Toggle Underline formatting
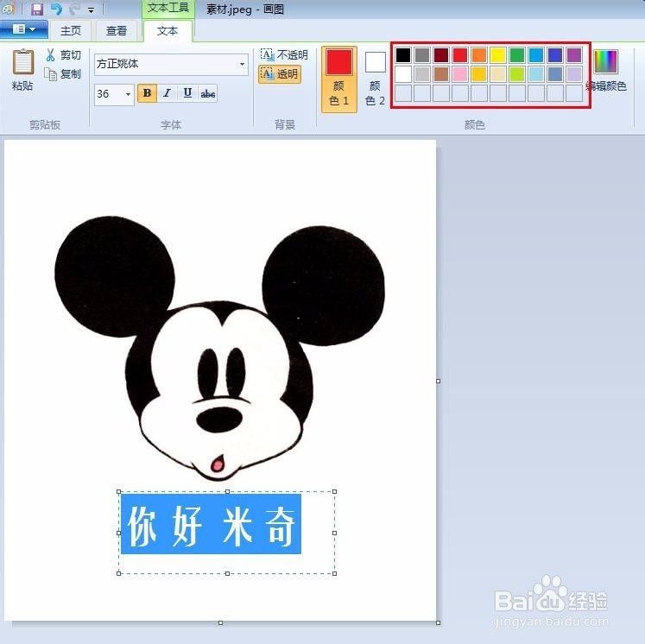The image size is (645, 644). (187, 93)
